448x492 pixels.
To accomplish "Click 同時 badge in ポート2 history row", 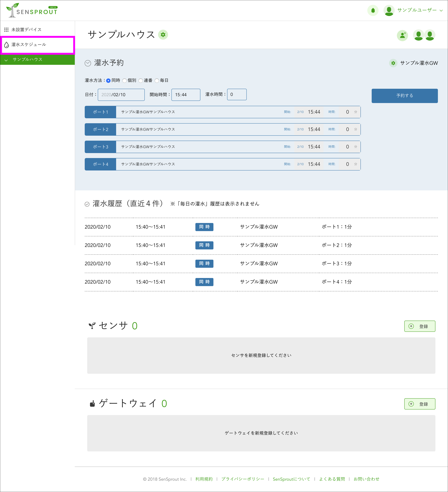I will tap(204, 245).
